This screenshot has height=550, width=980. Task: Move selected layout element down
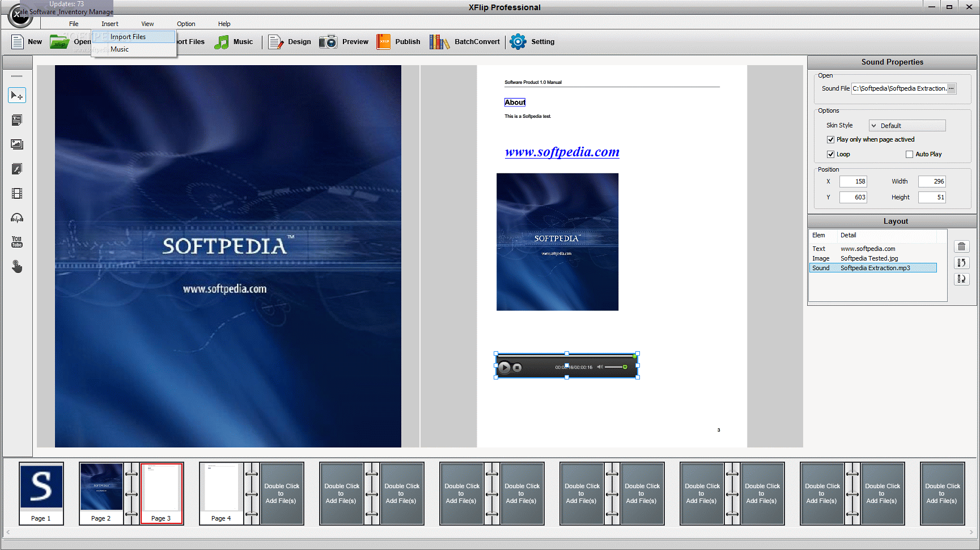tap(961, 279)
